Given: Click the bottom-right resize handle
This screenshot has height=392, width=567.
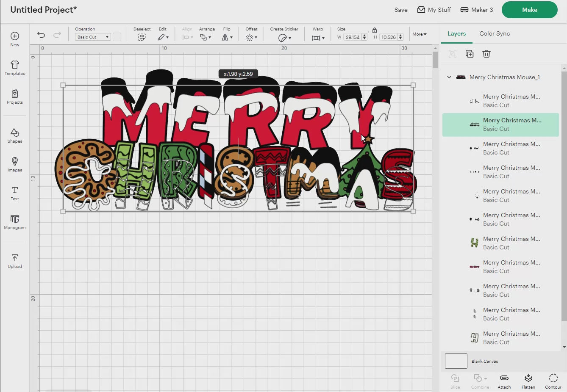Looking at the screenshot, I should 413,211.
